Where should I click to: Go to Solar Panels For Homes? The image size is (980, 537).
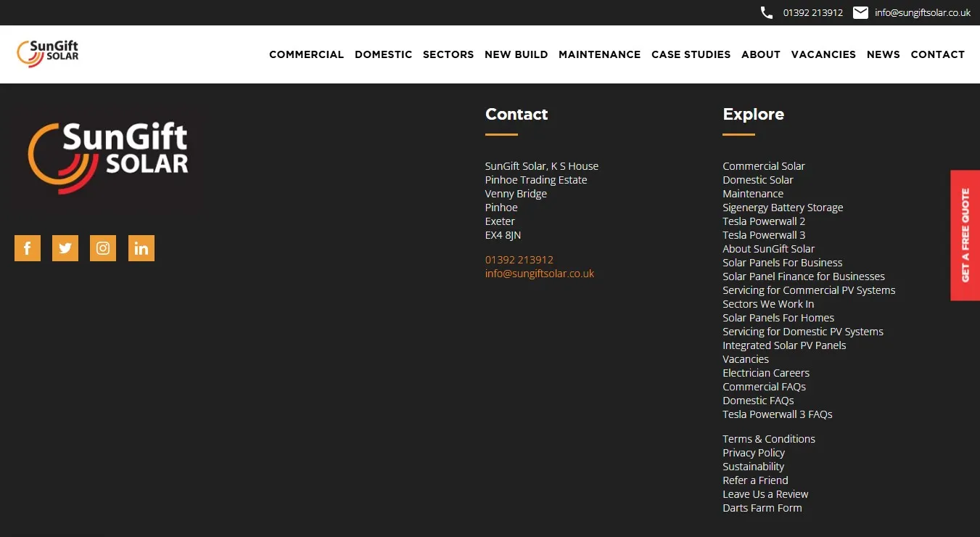(778, 318)
